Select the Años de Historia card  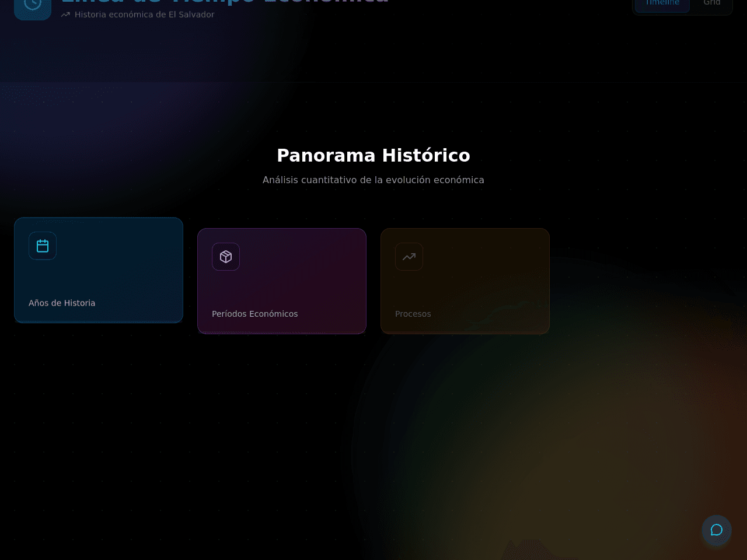coord(99,270)
